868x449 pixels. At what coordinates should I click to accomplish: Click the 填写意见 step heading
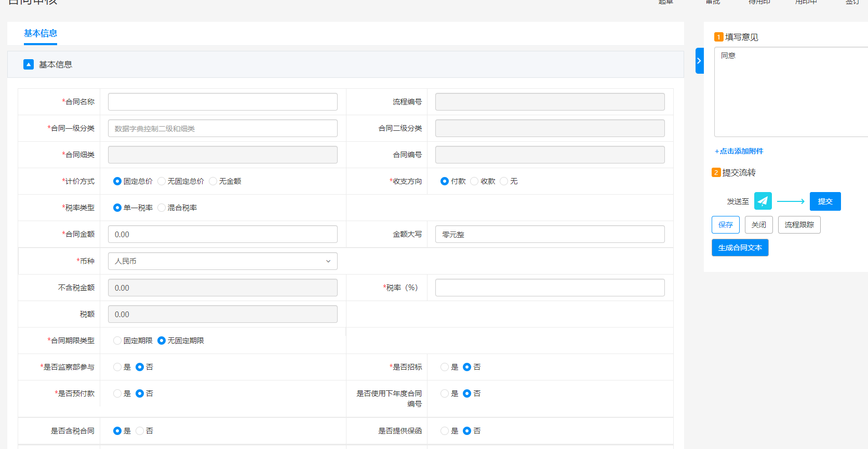click(741, 37)
